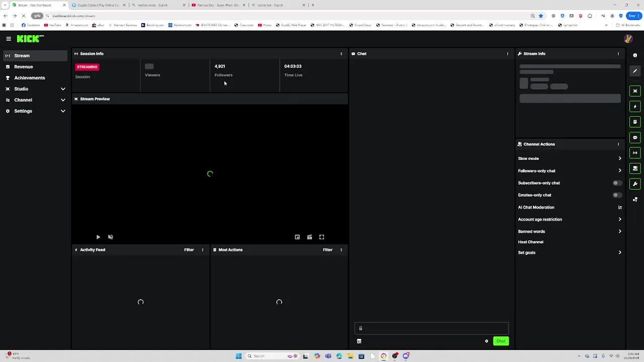Open Chat panel options menu
The image size is (644, 362).
[x=507, y=54]
